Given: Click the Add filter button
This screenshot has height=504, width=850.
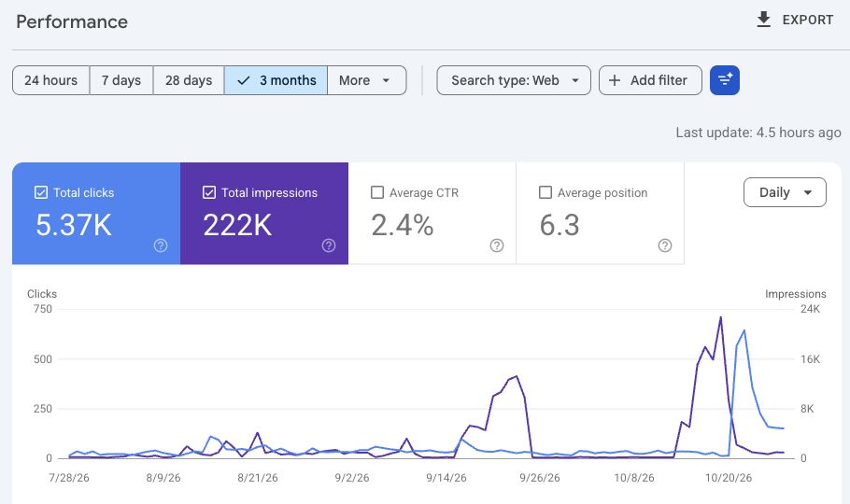Looking at the screenshot, I should (x=650, y=80).
